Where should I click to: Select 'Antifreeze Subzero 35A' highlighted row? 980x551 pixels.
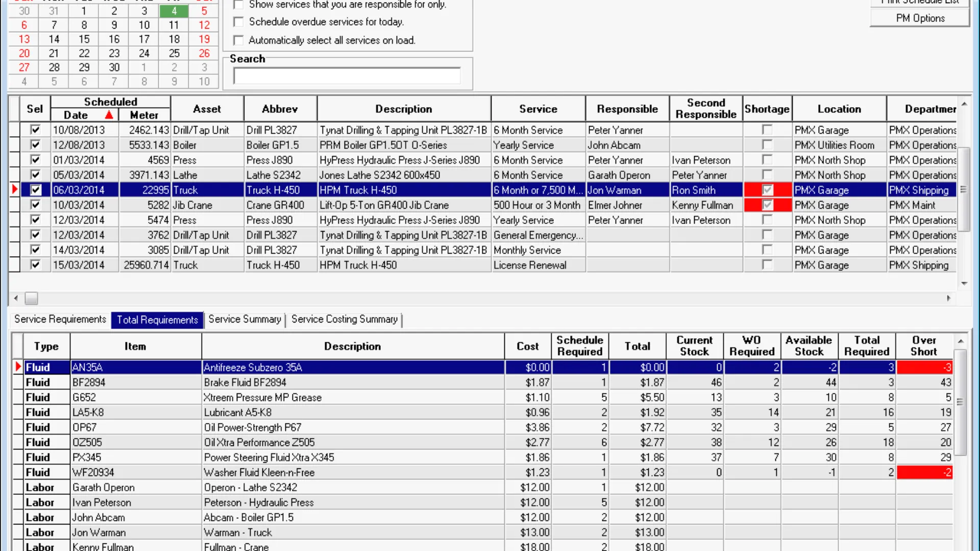coord(353,367)
